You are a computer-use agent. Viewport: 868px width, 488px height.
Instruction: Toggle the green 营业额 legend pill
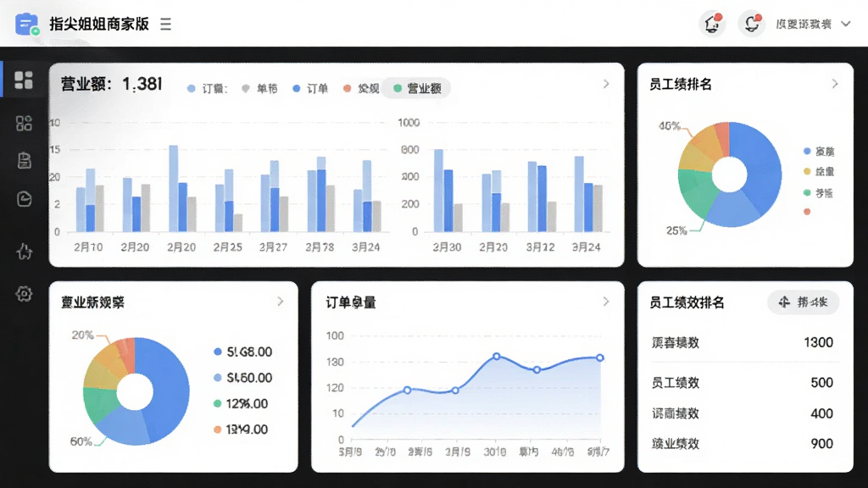click(416, 88)
